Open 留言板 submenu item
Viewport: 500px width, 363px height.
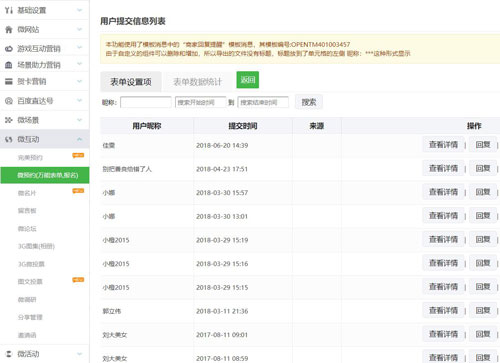point(27,211)
